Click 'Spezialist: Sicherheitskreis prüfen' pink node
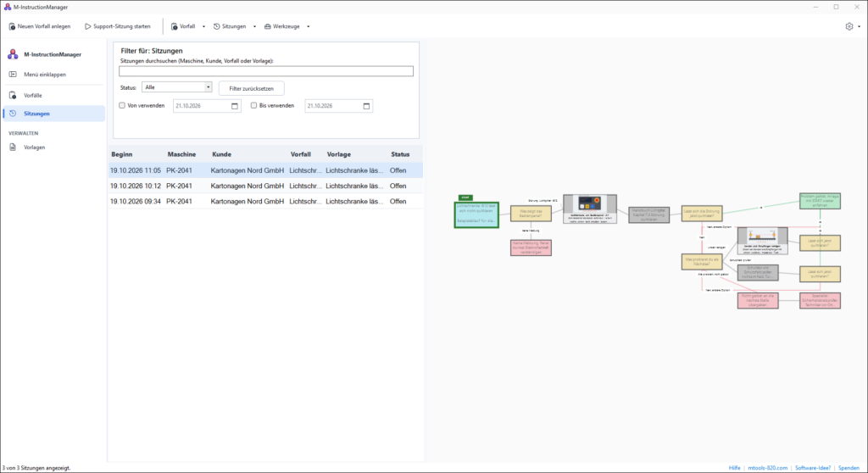This screenshot has width=868, height=473. coord(820,300)
